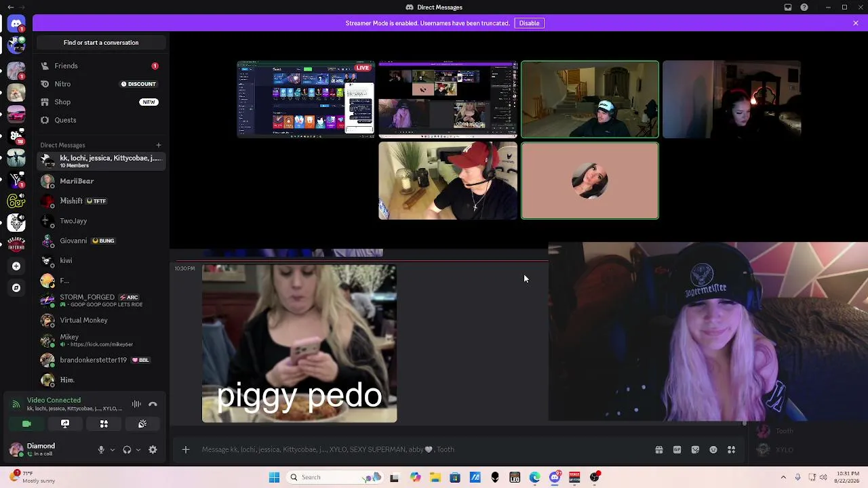The width and height of the screenshot is (868, 488).
Task: Open Discord Help question mark icon
Action: click(804, 7)
